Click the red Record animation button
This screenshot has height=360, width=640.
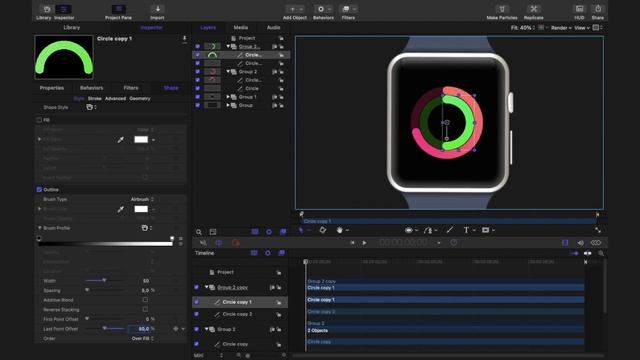click(236, 243)
